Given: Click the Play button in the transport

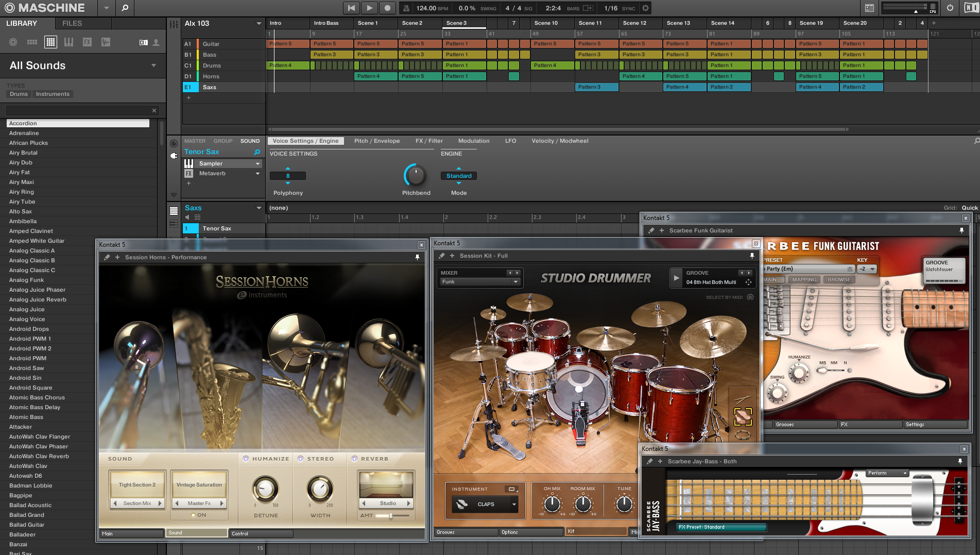Looking at the screenshot, I should (x=369, y=8).
